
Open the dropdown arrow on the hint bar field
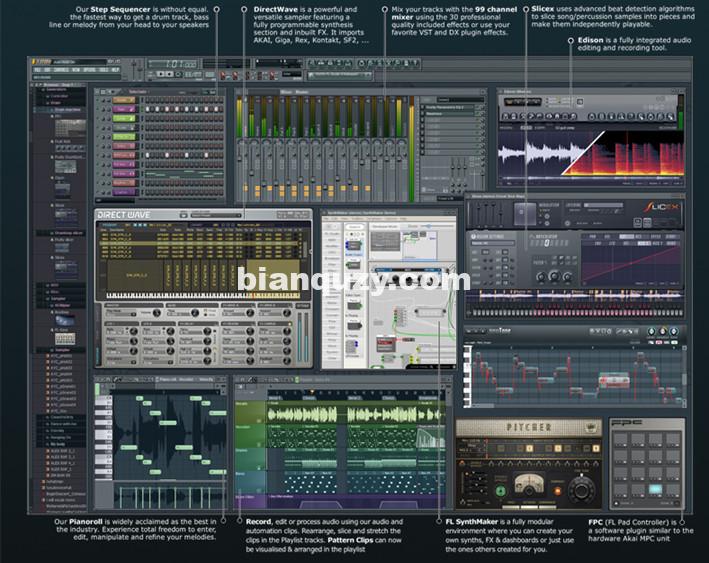[x=368, y=75]
